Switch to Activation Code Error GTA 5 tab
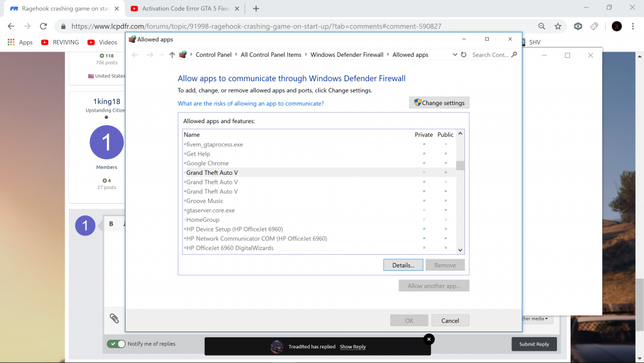This screenshot has width=644, height=363. (186, 8)
